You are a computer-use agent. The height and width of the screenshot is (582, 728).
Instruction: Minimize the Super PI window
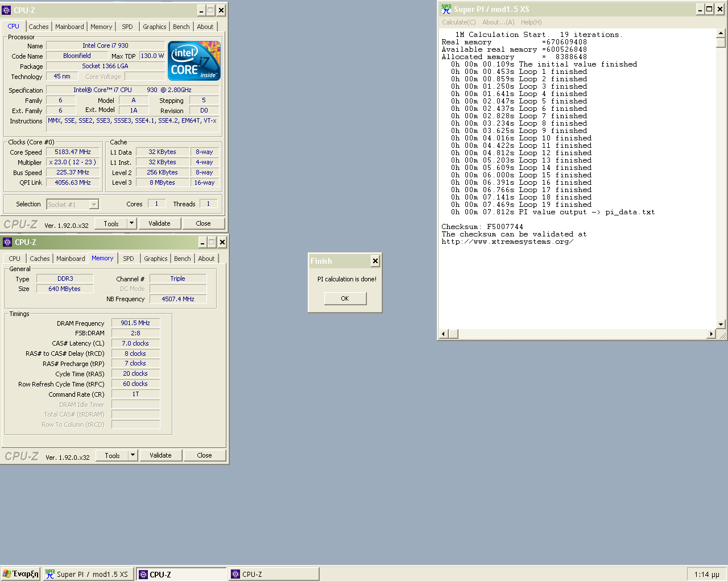(700, 9)
